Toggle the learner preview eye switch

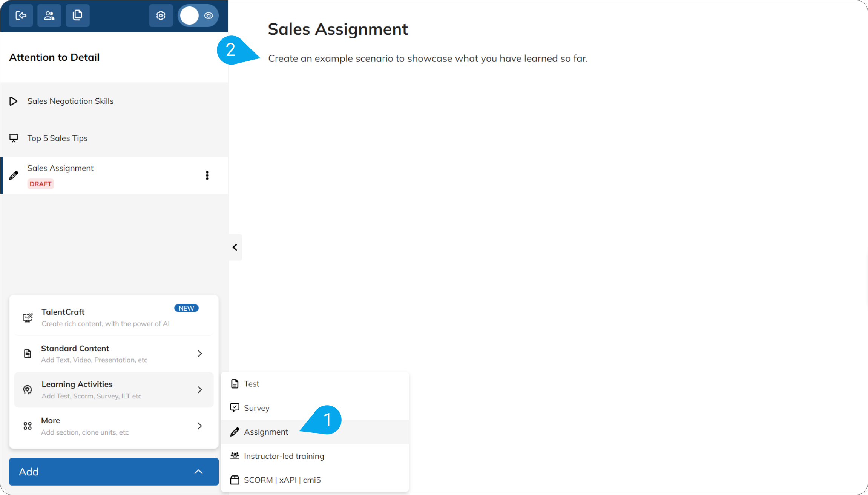coord(198,15)
